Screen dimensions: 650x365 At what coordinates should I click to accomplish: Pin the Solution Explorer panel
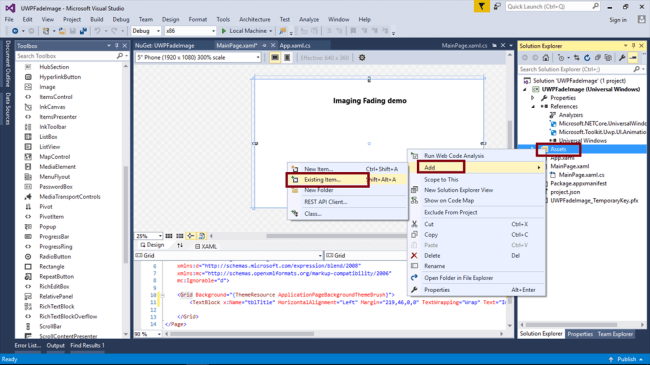[x=633, y=46]
